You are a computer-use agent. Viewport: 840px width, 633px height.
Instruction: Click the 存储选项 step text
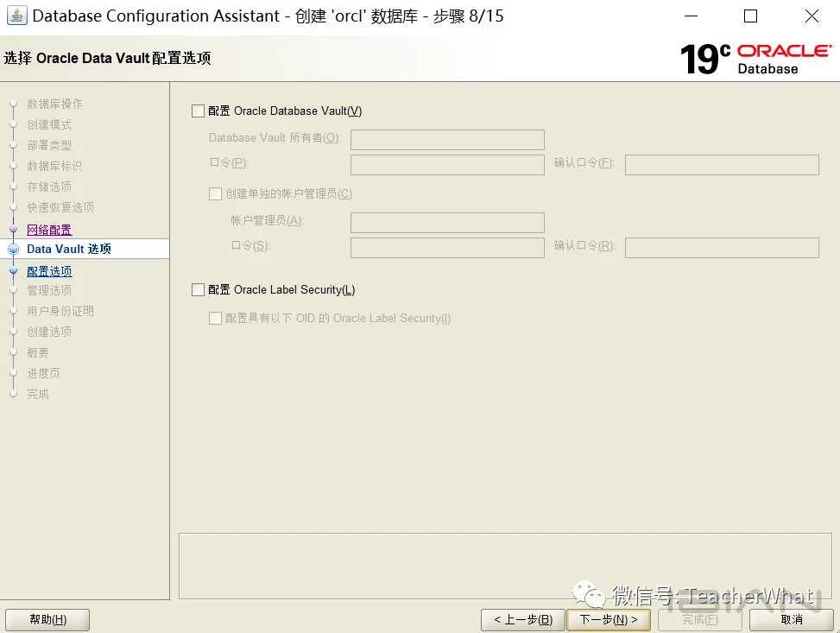[x=49, y=187]
